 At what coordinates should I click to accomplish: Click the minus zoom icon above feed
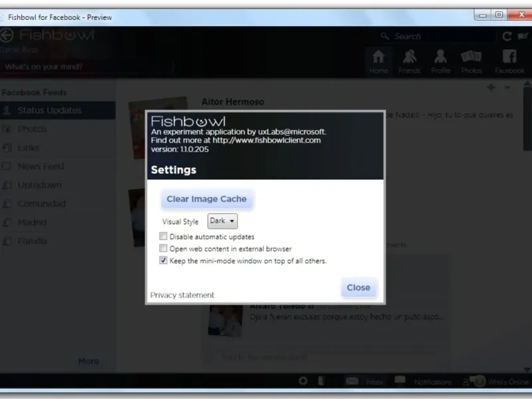[x=507, y=88]
